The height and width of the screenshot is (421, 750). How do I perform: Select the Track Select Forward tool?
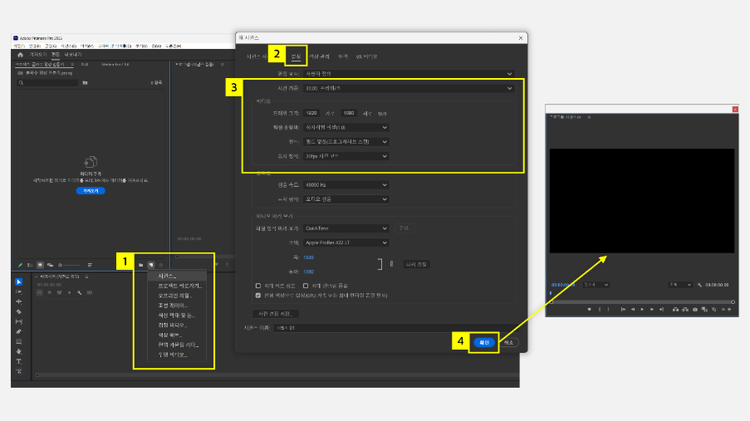click(19, 292)
